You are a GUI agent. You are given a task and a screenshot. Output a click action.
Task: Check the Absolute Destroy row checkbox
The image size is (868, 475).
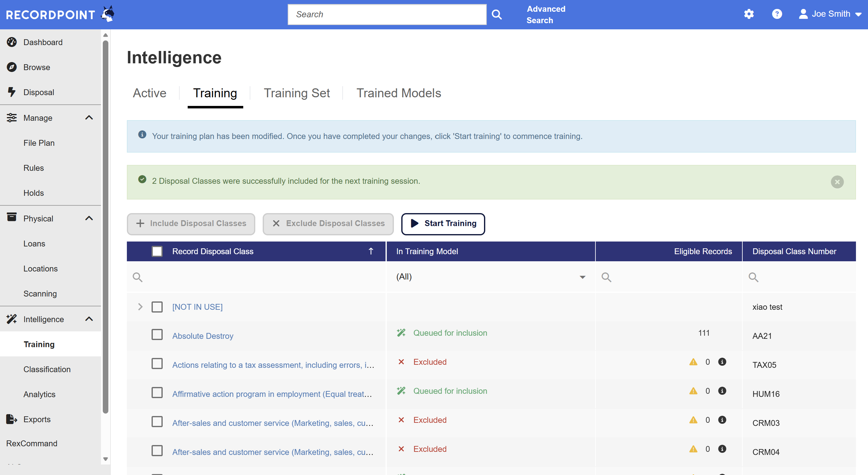157,335
